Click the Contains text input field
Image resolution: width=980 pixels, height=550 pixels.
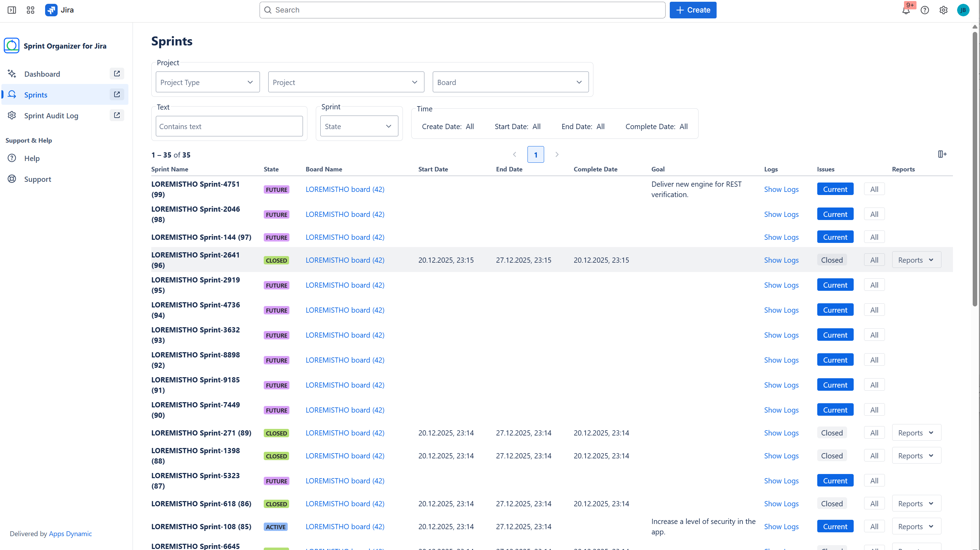pos(229,126)
